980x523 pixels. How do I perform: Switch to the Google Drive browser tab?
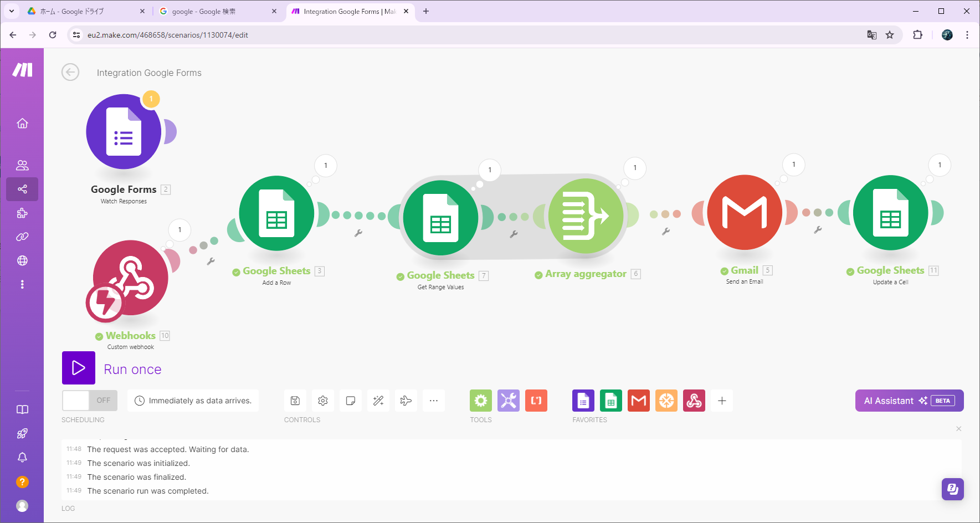[x=86, y=12]
